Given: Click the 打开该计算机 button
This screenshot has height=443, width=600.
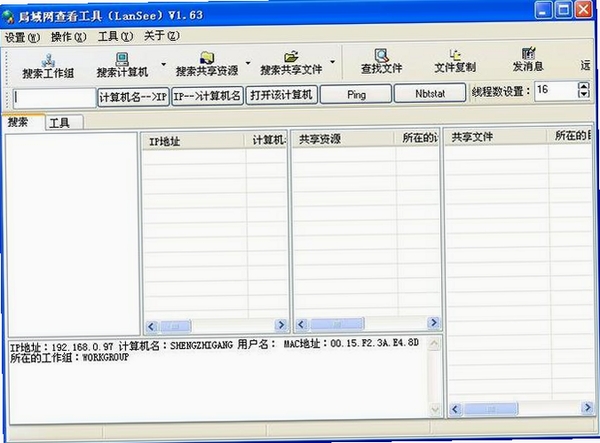Looking at the screenshot, I should coord(281,94).
